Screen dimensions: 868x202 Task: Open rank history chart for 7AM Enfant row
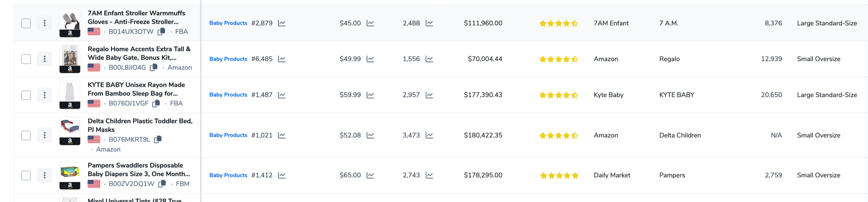(x=282, y=23)
